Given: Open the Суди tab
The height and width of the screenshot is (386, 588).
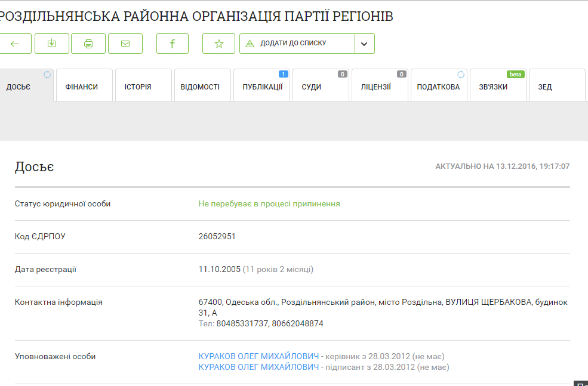Looking at the screenshot, I should 312,87.
